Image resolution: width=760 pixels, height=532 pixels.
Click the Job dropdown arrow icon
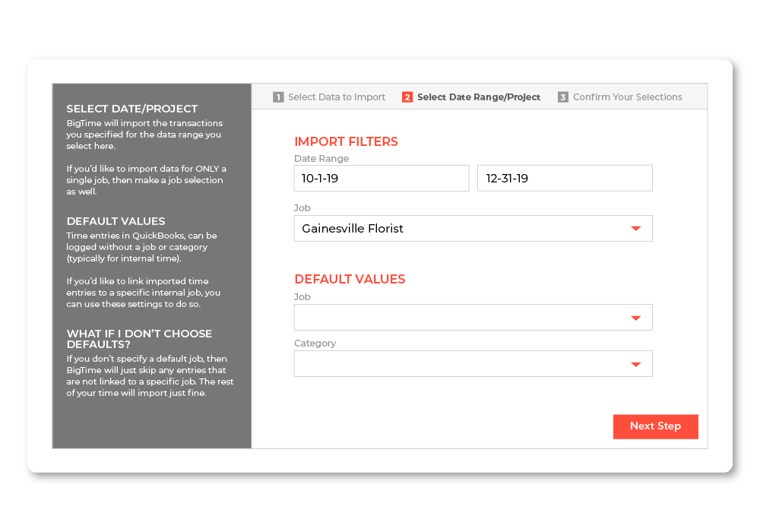tap(637, 228)
